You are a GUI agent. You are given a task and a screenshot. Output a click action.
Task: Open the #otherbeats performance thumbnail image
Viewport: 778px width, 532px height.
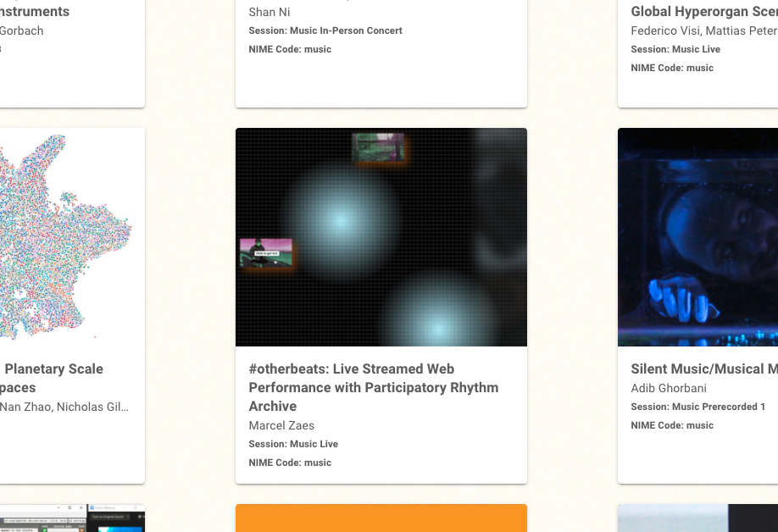381,237
